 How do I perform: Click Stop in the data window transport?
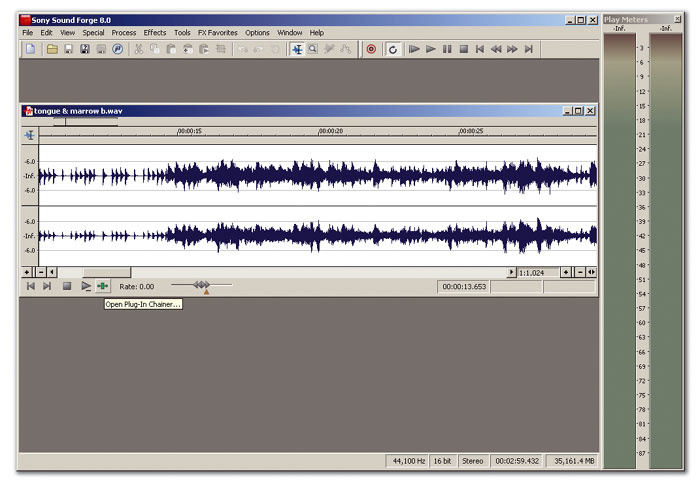tap(67, 286)
